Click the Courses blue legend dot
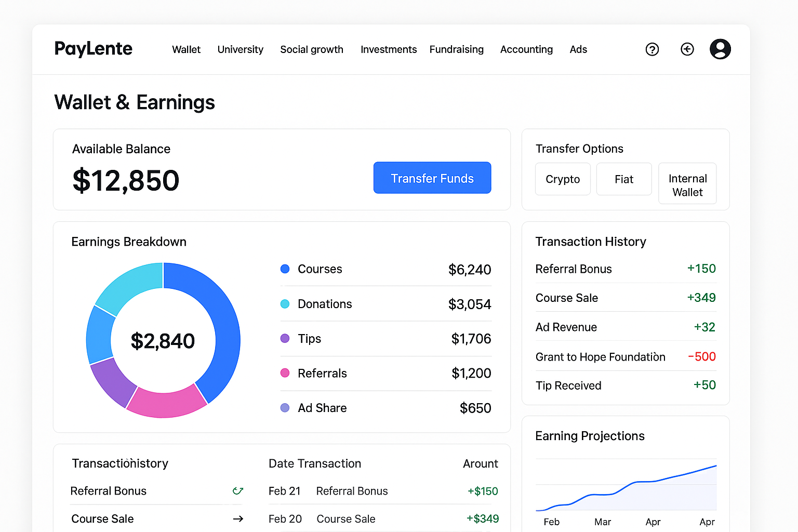This screenshot has height=532, width=798. click(x=285, y=269)
